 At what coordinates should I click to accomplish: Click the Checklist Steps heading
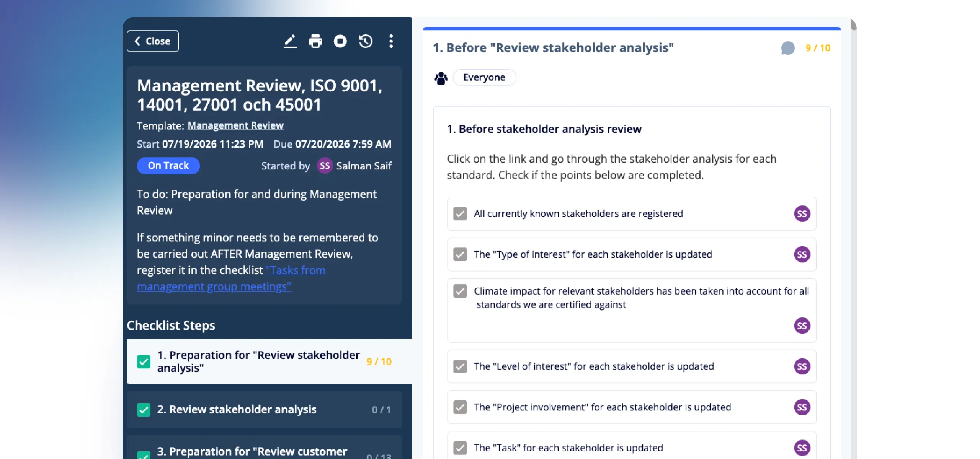click(171, 325)
